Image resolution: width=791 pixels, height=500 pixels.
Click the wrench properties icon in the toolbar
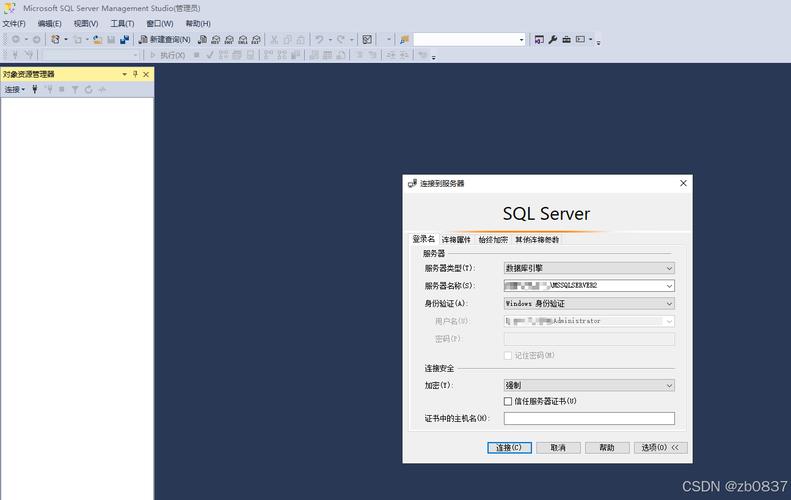pos(553,39)
